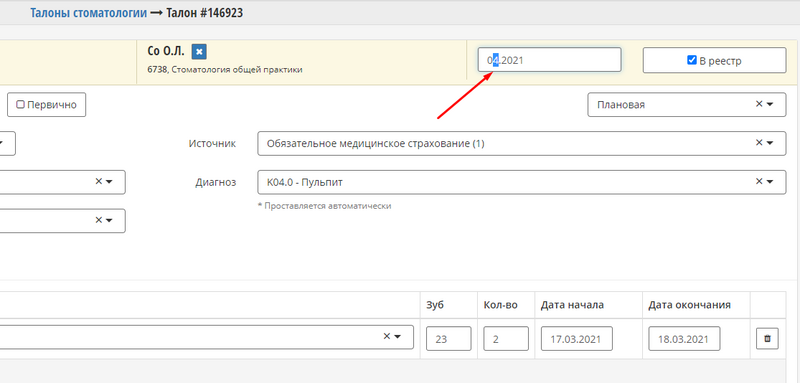
Task: Expand the left dropdown beside Диагноз
Action: tap(109, 182)
